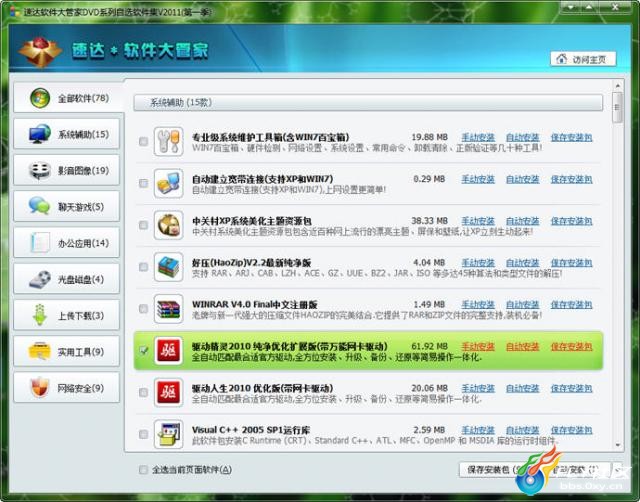
Task: Click the system maintenance toolbox wrench icon
Action: pos(169,142)
